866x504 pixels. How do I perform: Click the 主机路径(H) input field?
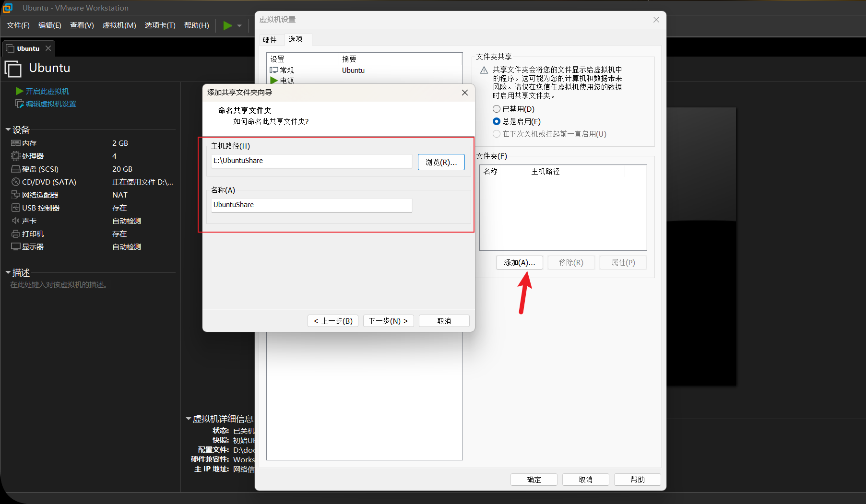pos(312,161)
